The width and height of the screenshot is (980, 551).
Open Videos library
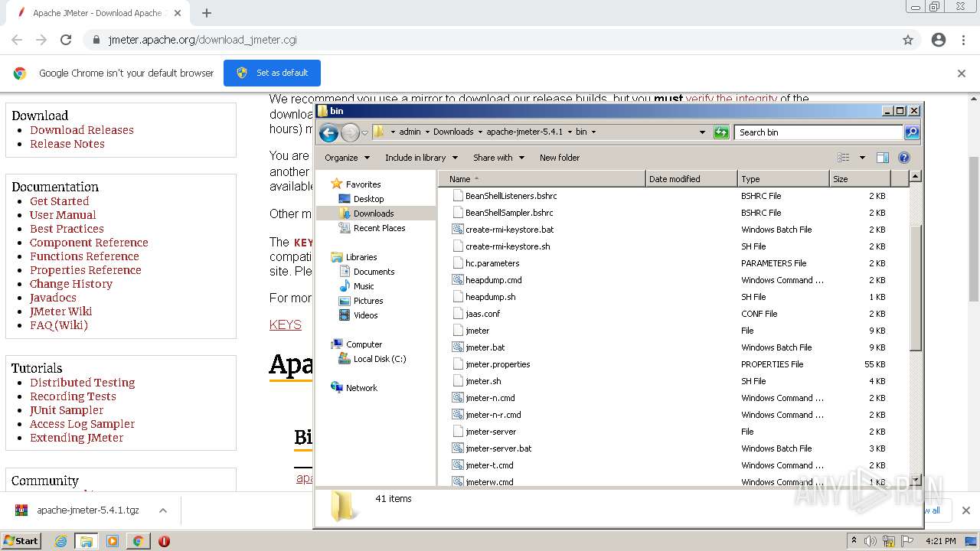[x=365, y=315]
